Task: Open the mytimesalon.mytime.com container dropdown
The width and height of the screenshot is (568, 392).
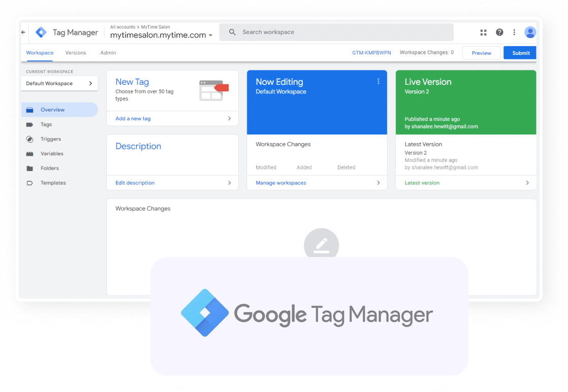Action: click(x=161, y=35)
